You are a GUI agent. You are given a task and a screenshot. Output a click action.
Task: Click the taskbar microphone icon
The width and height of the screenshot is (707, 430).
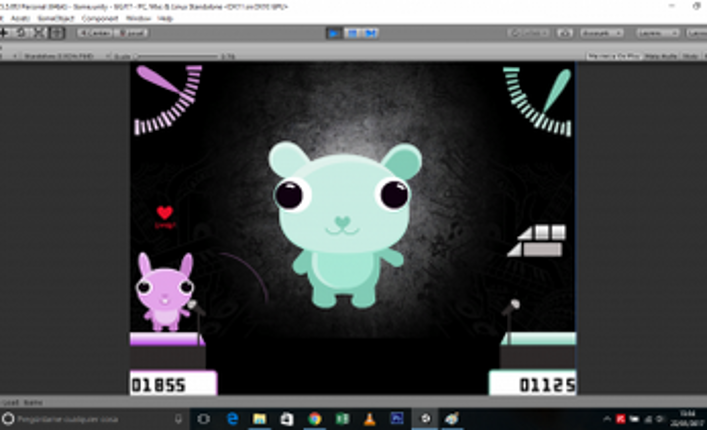[x=179, y=419]
